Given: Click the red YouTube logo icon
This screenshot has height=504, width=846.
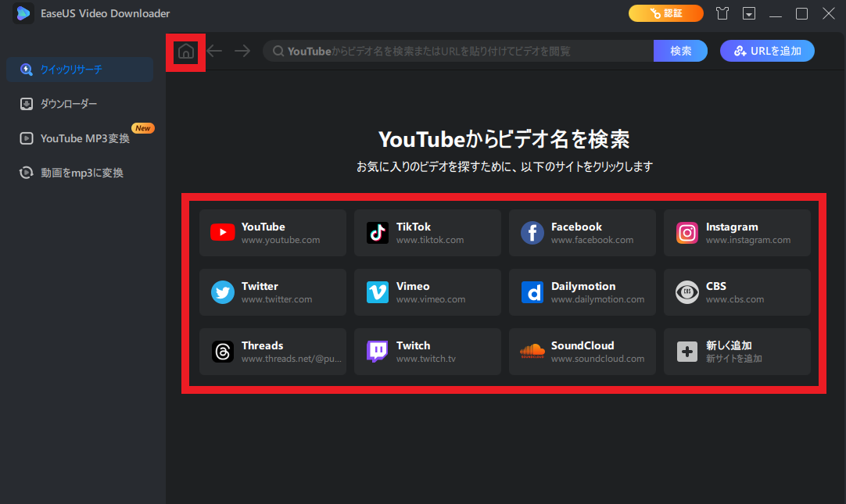Looking at the screenshot, I should [222, 233].
